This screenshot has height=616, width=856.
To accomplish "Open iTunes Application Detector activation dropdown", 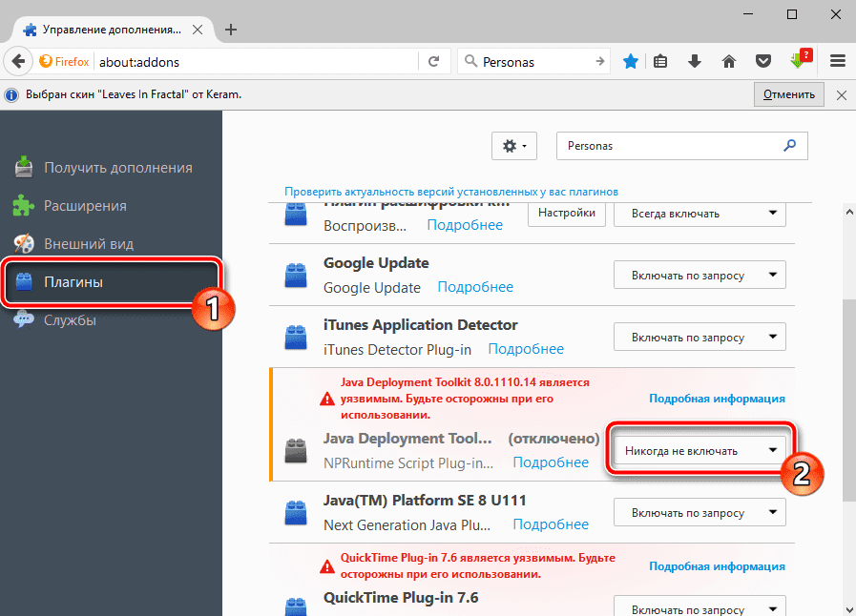I will [x=699, y=338].
